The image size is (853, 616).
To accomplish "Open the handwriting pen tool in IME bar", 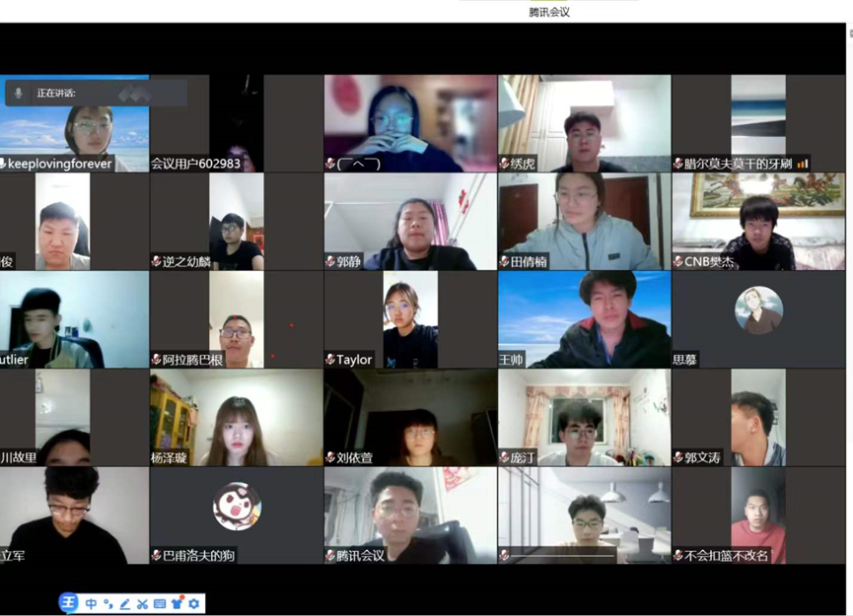I will [x=125, y=603].
